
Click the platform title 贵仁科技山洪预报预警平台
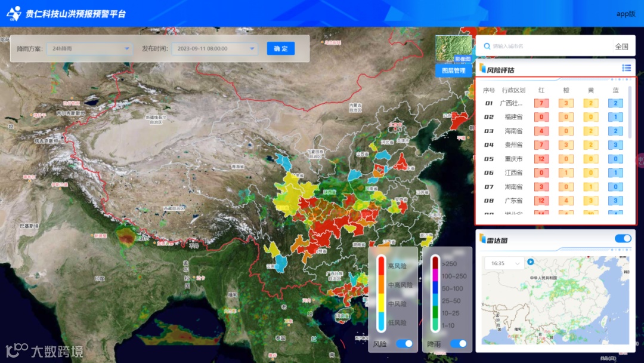(76, 14)
